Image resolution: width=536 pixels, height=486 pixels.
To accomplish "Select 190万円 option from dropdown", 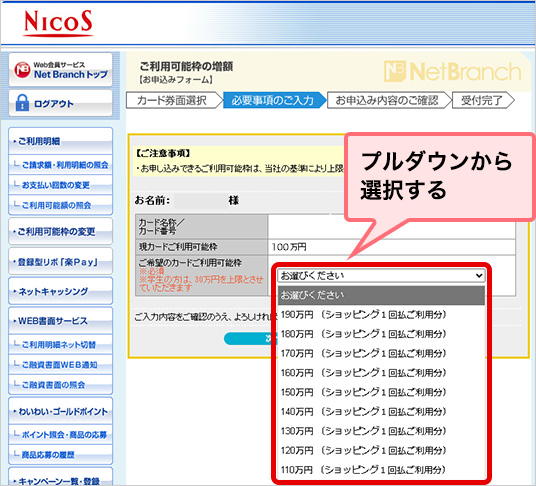I will coord(381,314).
